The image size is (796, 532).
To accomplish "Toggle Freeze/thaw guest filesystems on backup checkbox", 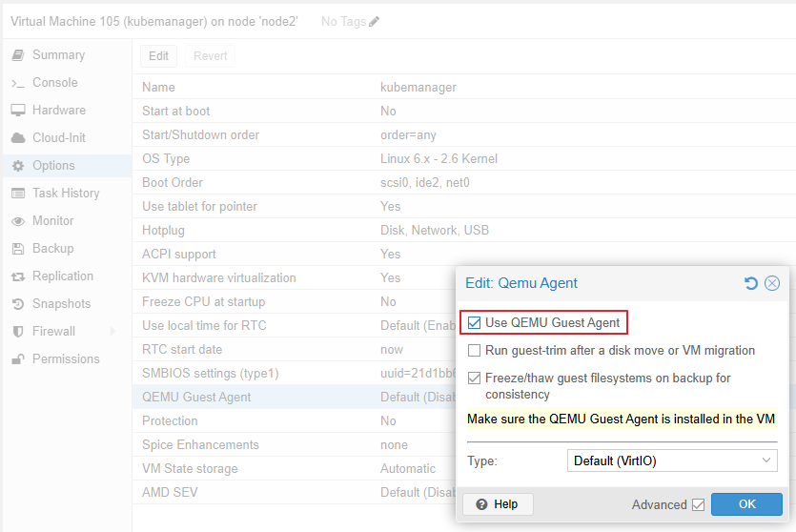I will coord(474,379).
